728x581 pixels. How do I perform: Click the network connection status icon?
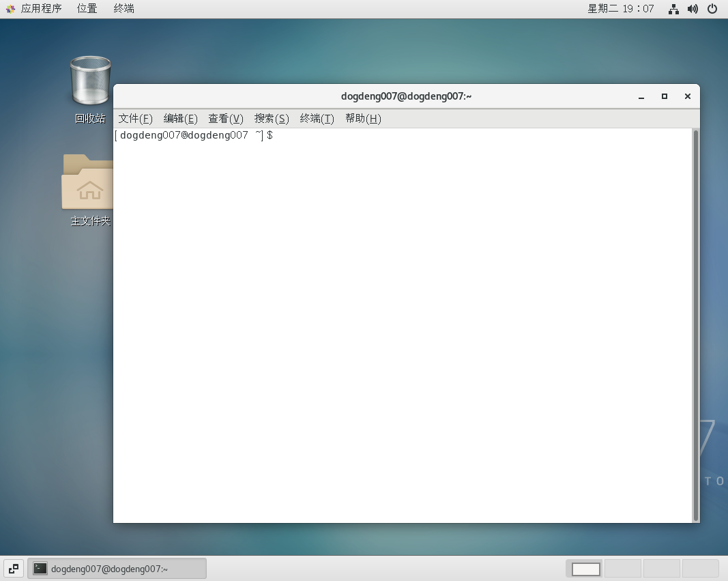tap(673, 9)
